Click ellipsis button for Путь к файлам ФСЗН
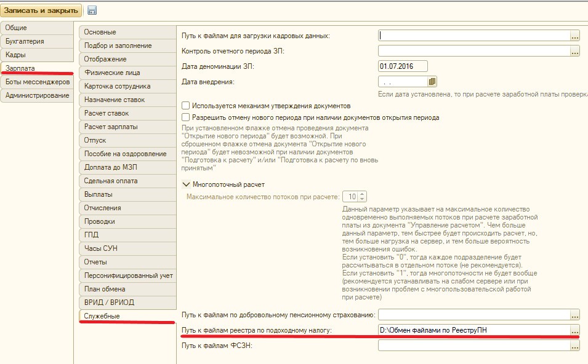The height and width of the screenshot is (364, 588). click(574, 346)
